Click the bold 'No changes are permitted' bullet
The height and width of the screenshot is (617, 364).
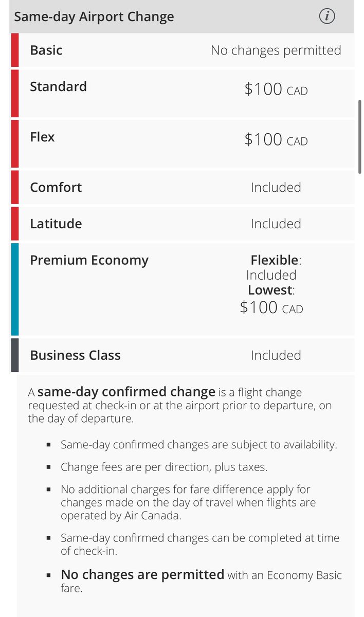click(x=142, y=574)
